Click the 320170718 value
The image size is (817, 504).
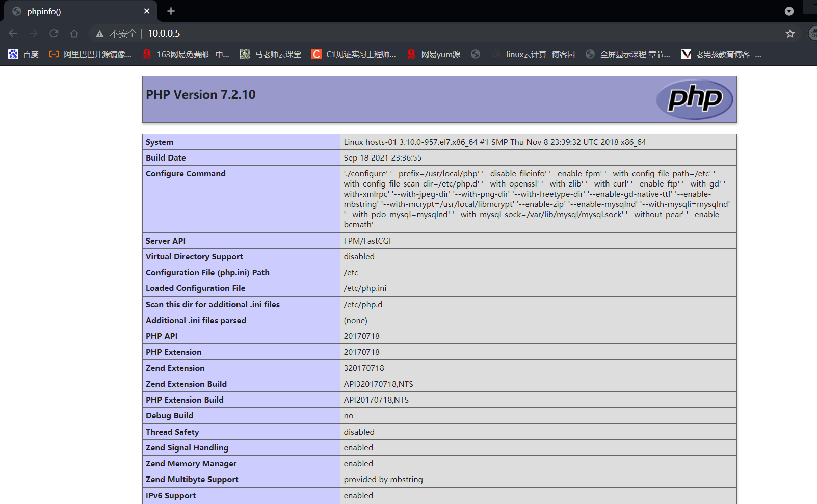[364, 368]
